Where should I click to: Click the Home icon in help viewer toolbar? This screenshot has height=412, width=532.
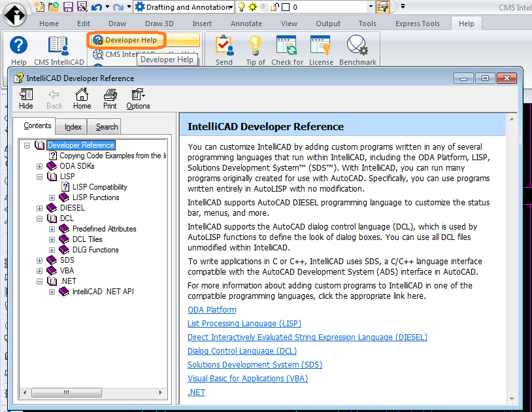pyautogui.click(x=82, y=99)
